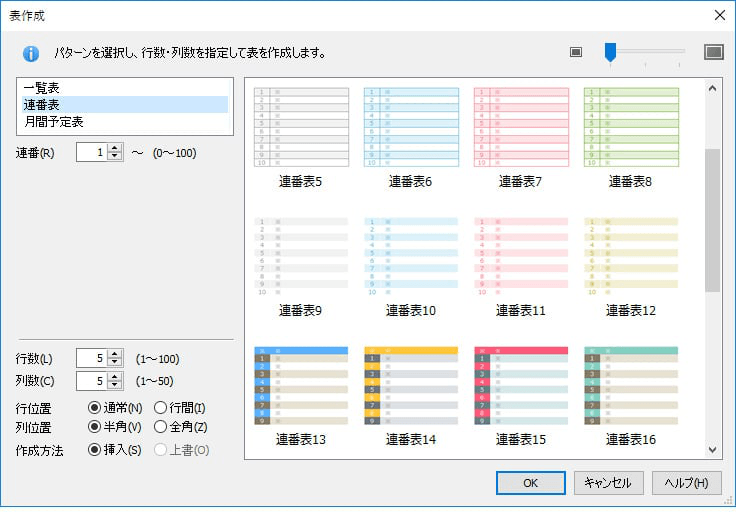Select the 通常(N) row position radio button
The width and height of the screenshot is (736, 528).
point(95,408)
